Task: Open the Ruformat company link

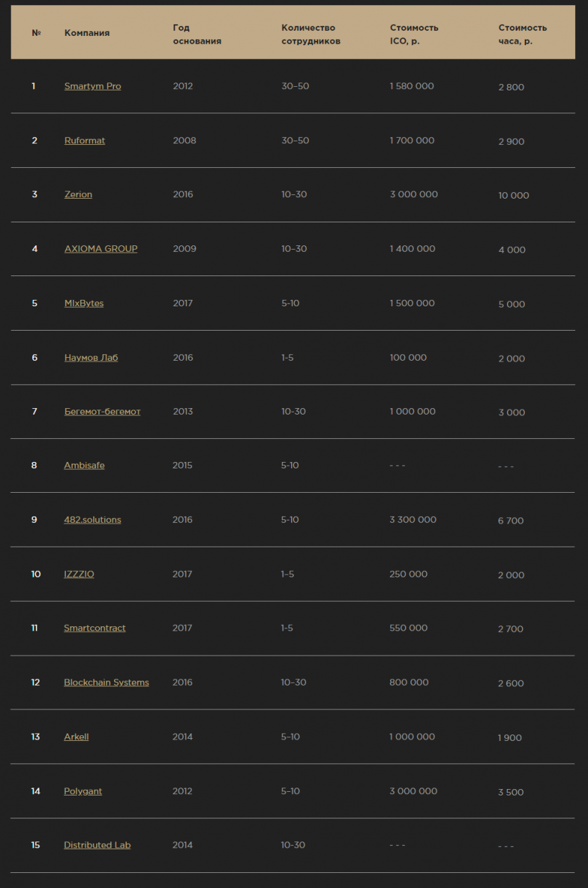Action: coord(85,141)
